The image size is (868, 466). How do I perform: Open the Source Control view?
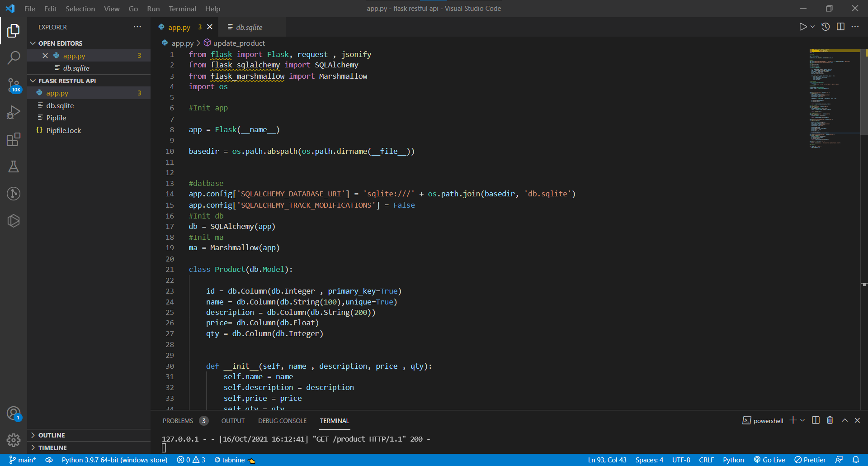coord(14,85)
